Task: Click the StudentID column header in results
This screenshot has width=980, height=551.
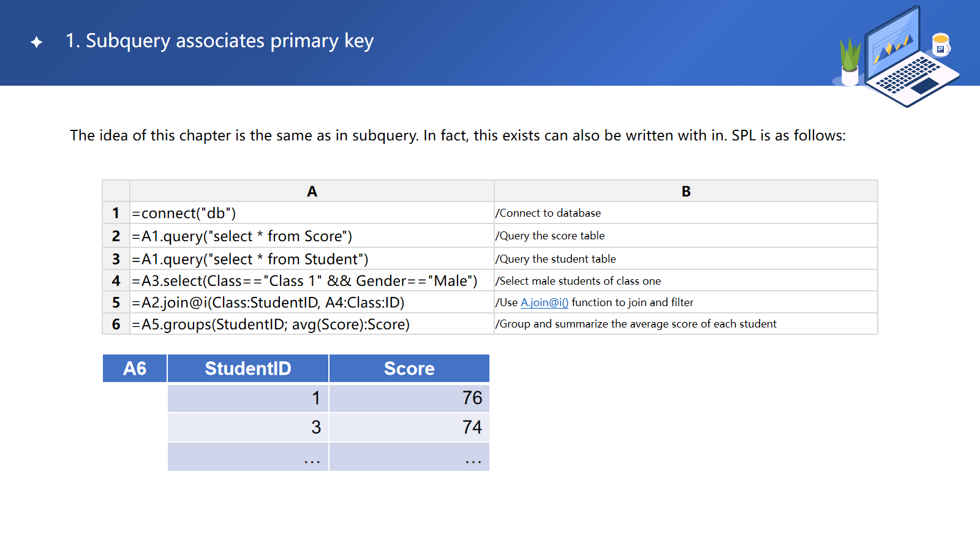Action: [x=248, y=369]
